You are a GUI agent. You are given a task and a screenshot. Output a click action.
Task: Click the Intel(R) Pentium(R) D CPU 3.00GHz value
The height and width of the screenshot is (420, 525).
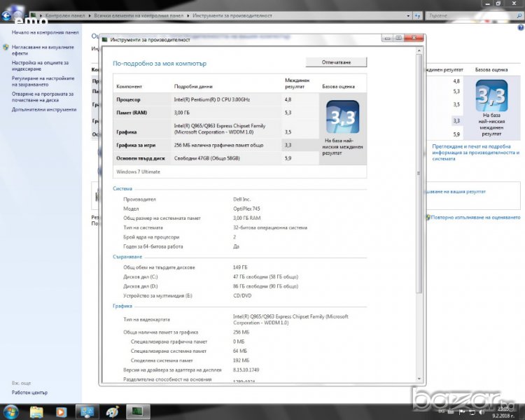(x=212, y=99)
